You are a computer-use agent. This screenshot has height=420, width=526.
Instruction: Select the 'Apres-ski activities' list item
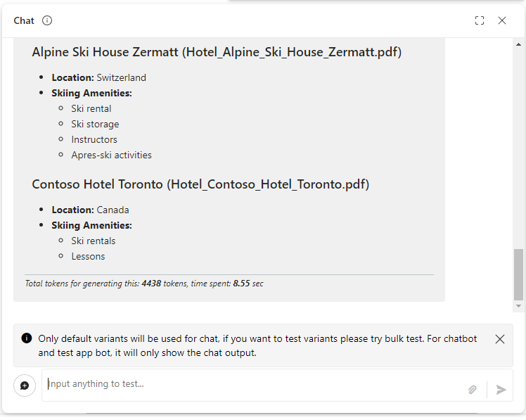tap(111, 155)
